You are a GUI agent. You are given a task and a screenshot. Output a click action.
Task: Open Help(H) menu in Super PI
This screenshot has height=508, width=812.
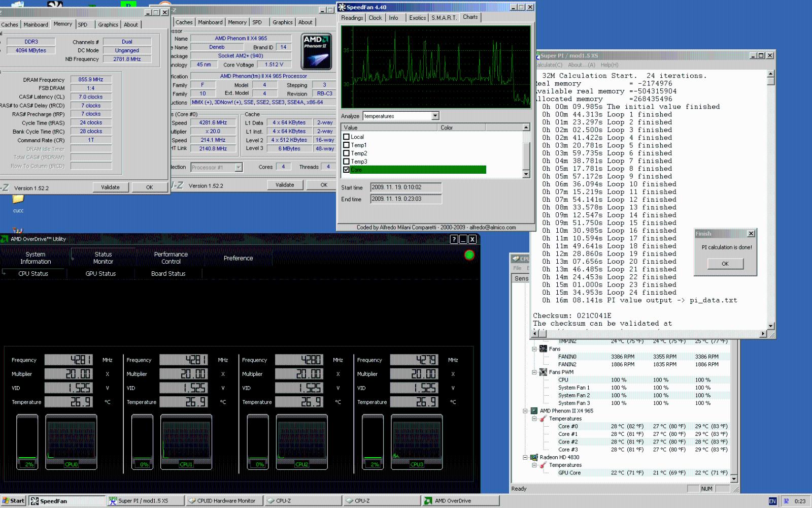(x=610, y=65)
